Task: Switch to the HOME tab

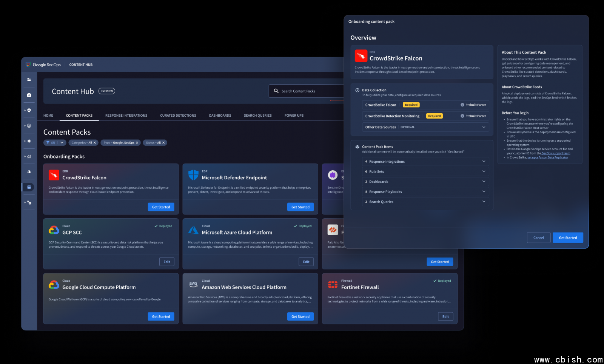Action: click(x=48, y=116)
